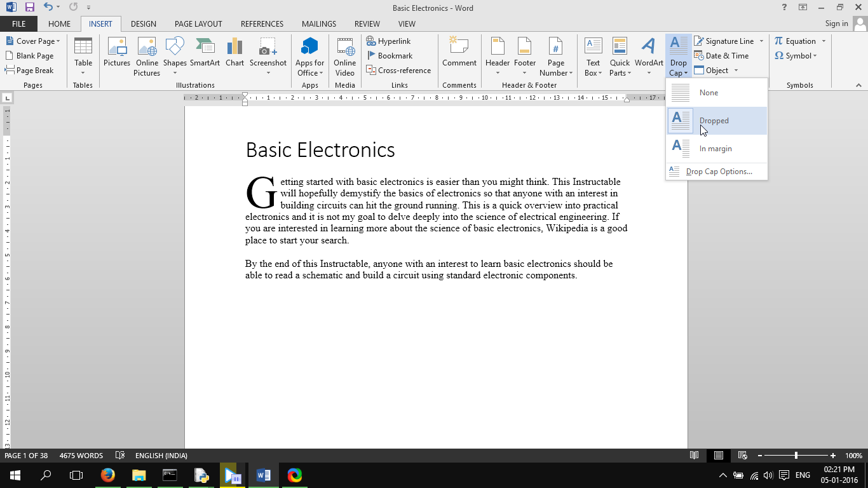Save the document using the floppy icon
This screenshot has width=868, height=488.
pos(30,8)
